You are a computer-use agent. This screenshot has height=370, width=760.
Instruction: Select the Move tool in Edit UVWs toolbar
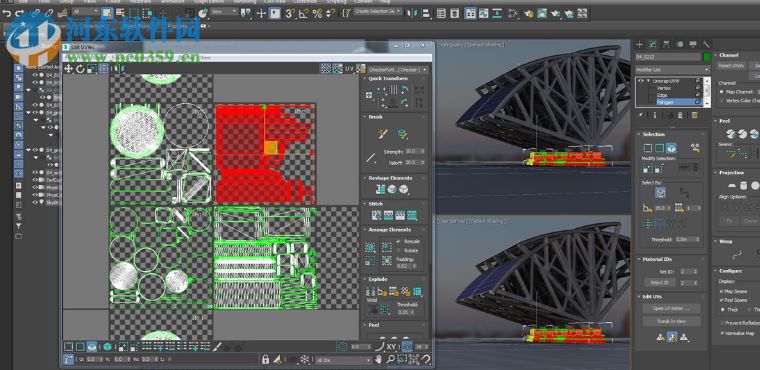[69, 69]
